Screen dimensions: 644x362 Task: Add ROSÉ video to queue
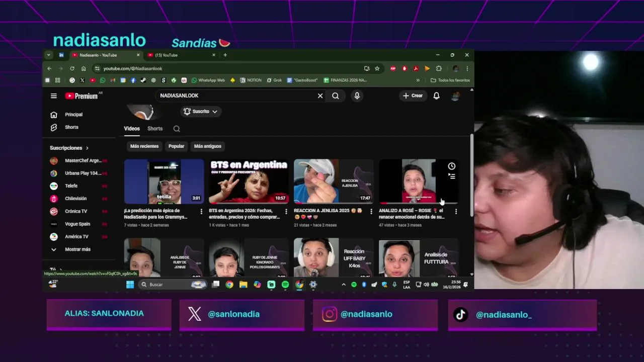pyautogui.click(x=452, y=176)
